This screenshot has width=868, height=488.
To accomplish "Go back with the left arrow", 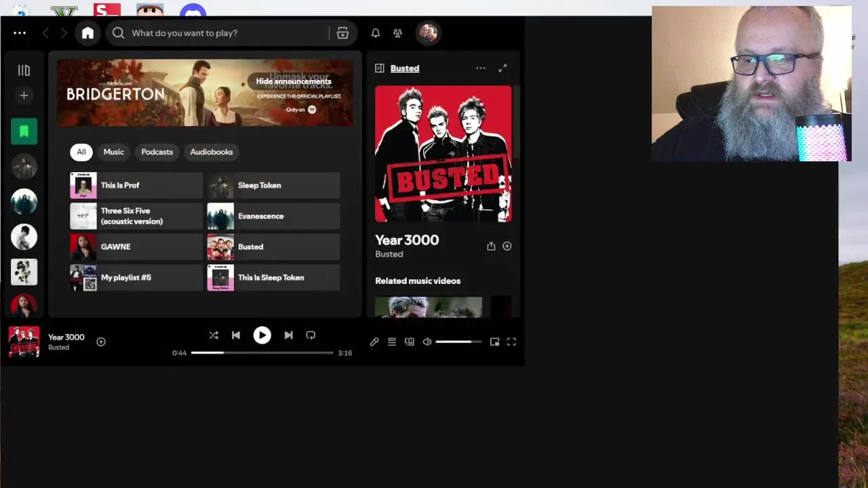I will tap(45, 33).
